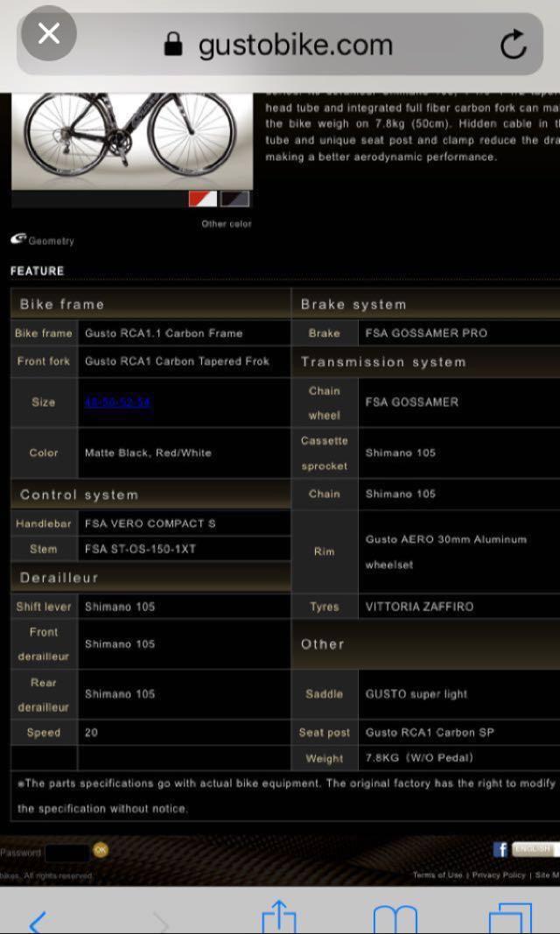Tap the 'Other' section header
This screenshot has width=560, height=934.
click(x=425, y=644)
